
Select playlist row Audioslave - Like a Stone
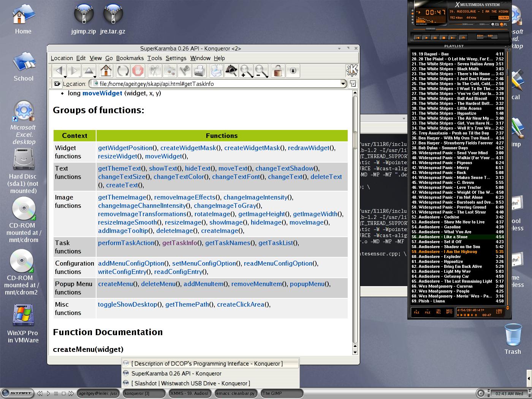(x=458, y=237)
